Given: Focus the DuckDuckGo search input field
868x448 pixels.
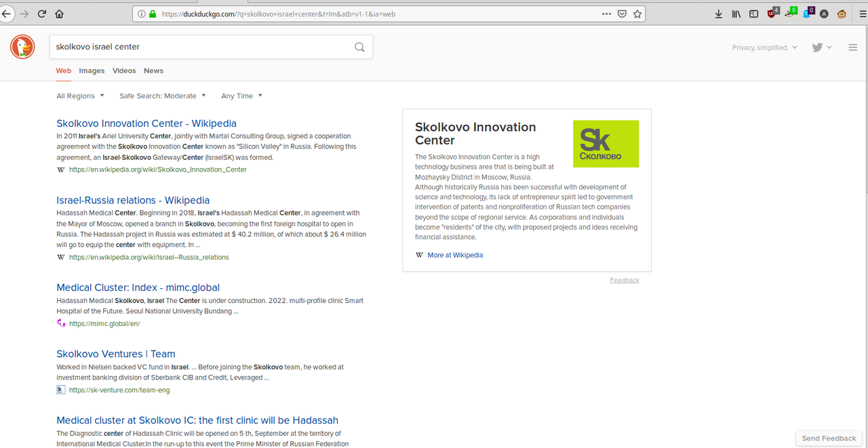Looking at the screenshot, I should [202, 47].
